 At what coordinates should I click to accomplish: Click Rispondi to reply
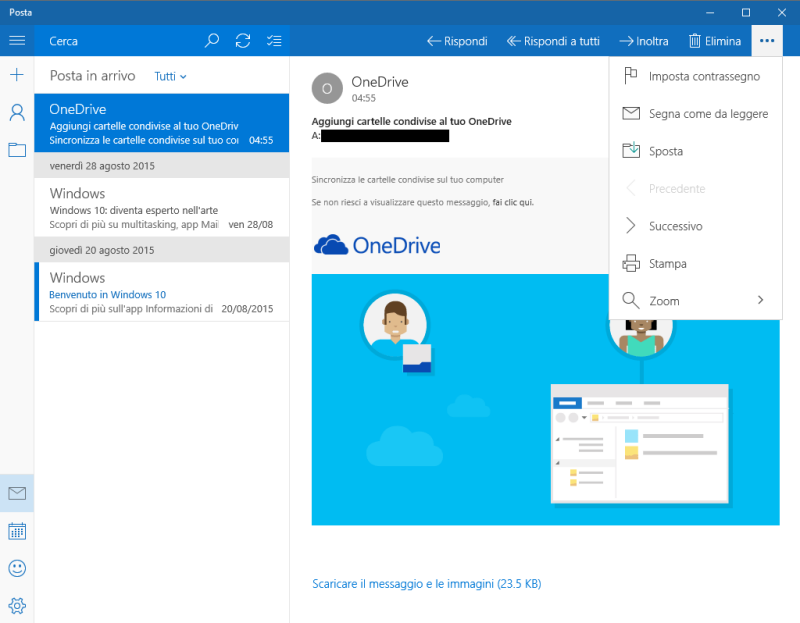tap(457, 41)
